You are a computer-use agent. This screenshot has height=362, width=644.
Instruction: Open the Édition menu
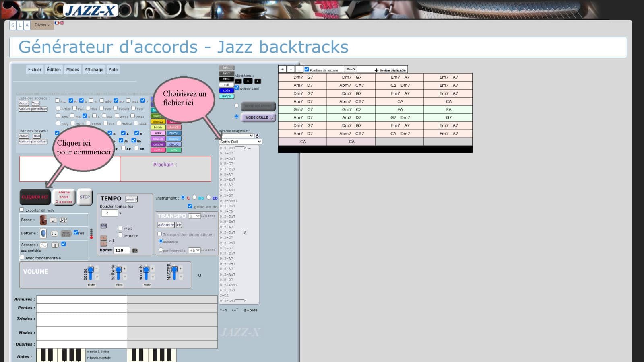pos(54,70)
